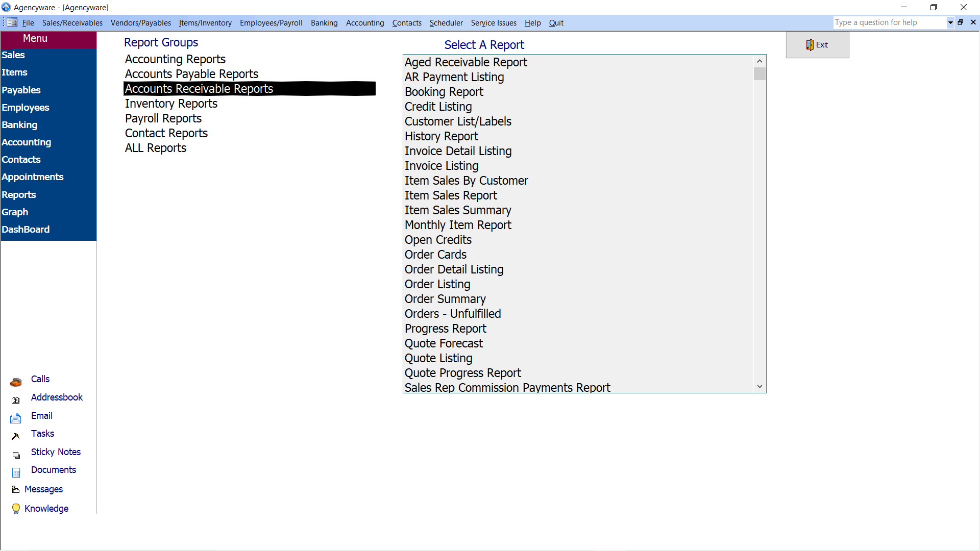
Task: Click the Calls phone icon
Action: tap(16, 382)
